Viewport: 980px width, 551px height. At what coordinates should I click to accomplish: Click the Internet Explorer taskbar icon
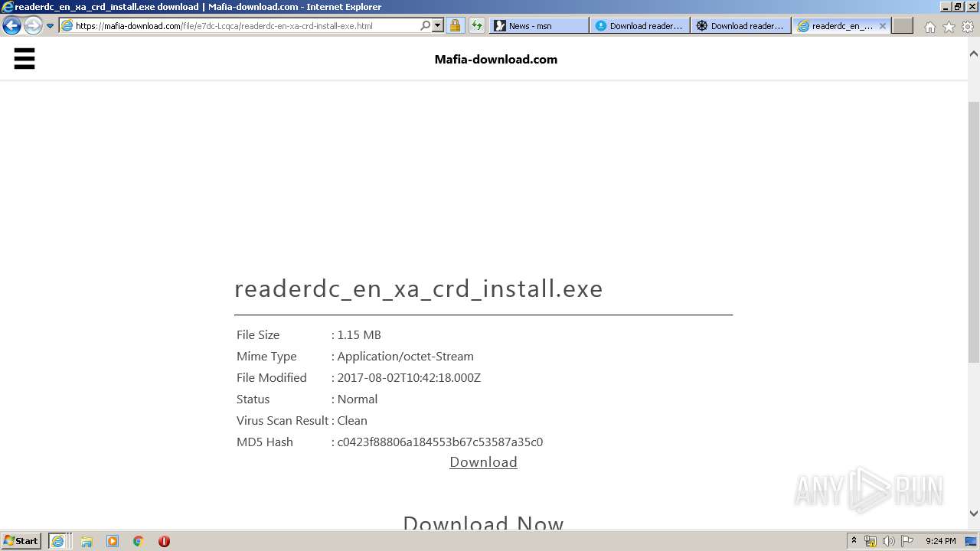[58, 541]
